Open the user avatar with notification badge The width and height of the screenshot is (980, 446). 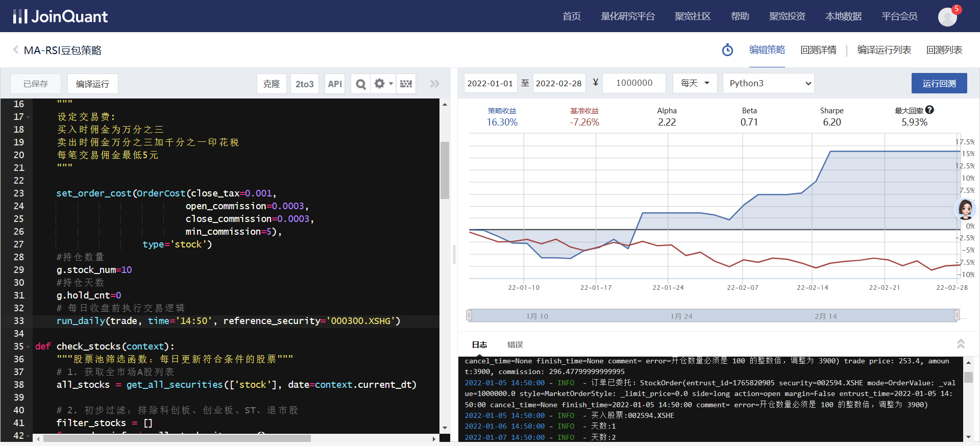coord(948,16)
